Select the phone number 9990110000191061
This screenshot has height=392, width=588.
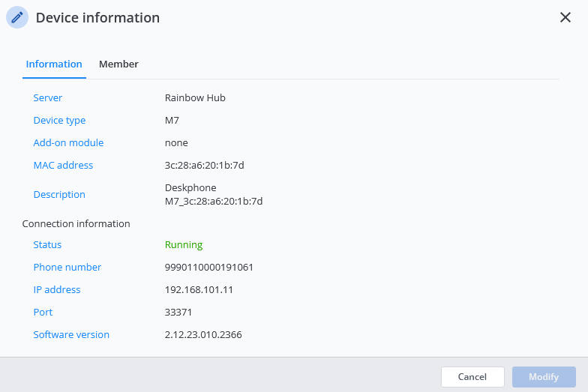tap(209, 268)
